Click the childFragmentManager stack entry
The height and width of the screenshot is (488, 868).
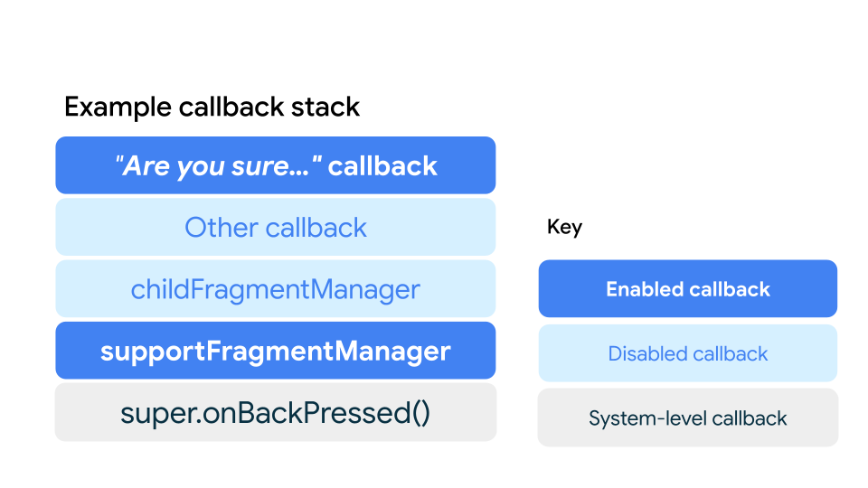275,289
